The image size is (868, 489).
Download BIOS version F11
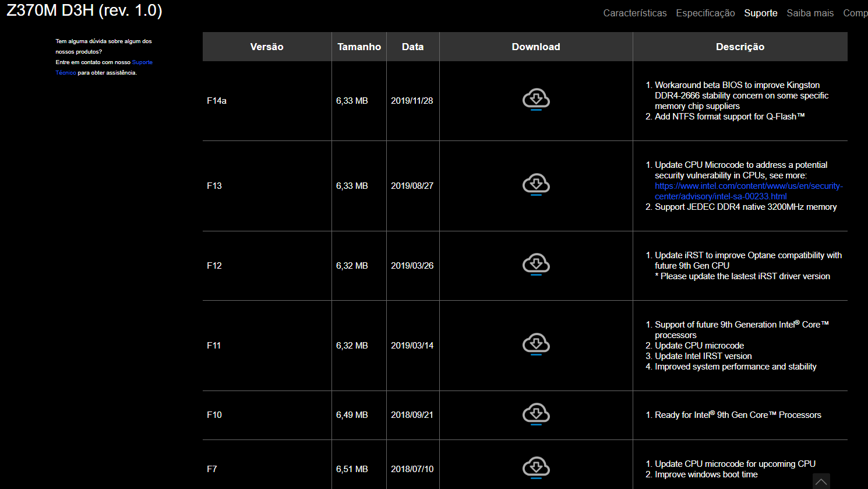(536, 344)
